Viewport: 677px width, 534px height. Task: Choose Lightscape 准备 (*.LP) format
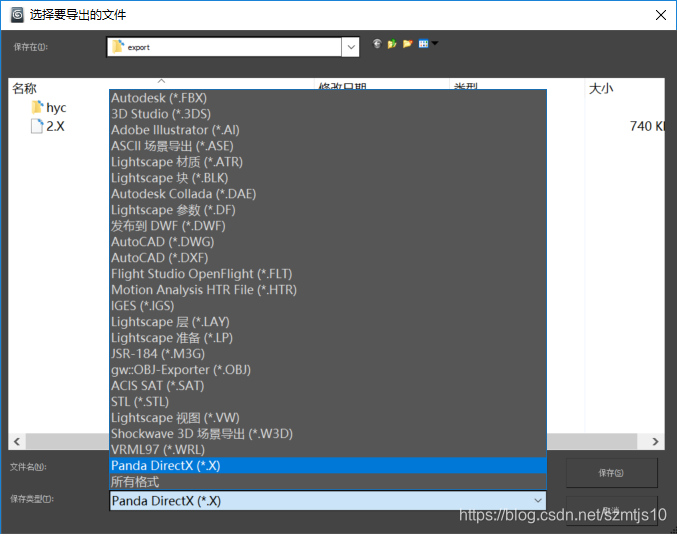tap(328, 338)
